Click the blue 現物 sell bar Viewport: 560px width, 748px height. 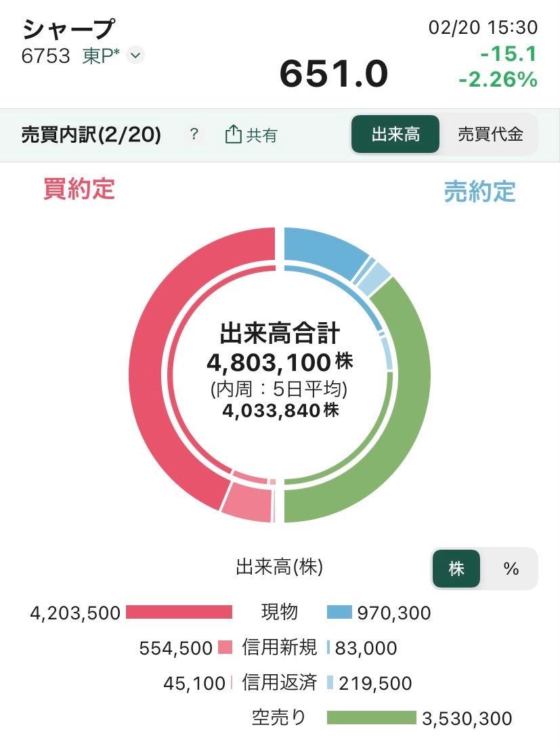click(x=339, y=613)
